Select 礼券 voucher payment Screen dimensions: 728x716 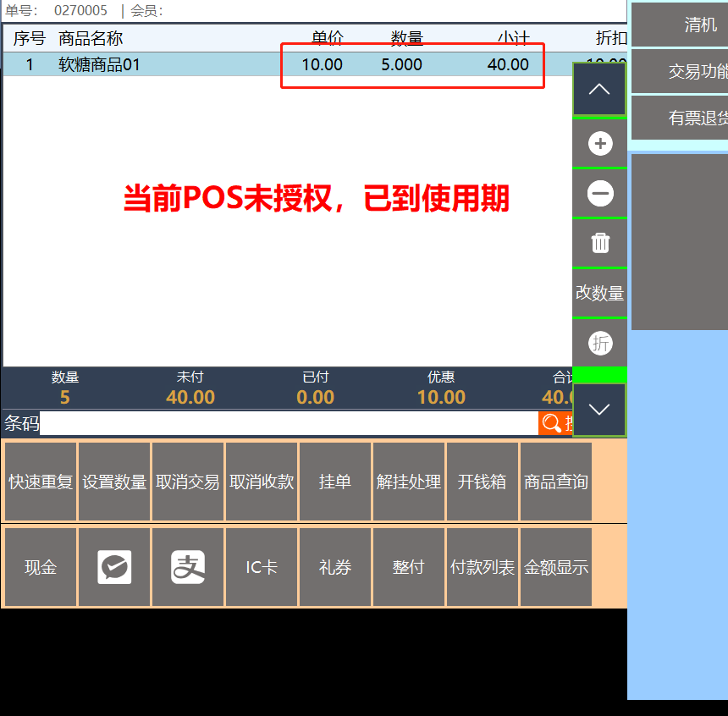(334, 567)
